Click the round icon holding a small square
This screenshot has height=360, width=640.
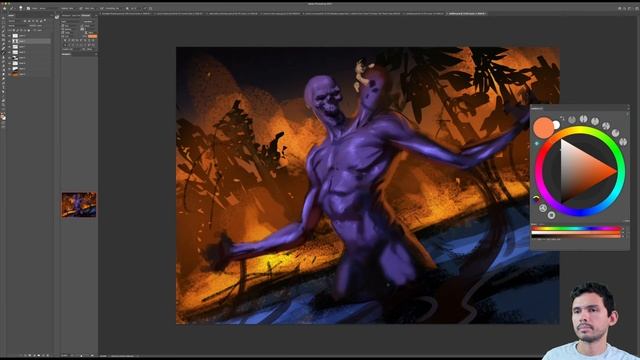click(x=551, y=215)
